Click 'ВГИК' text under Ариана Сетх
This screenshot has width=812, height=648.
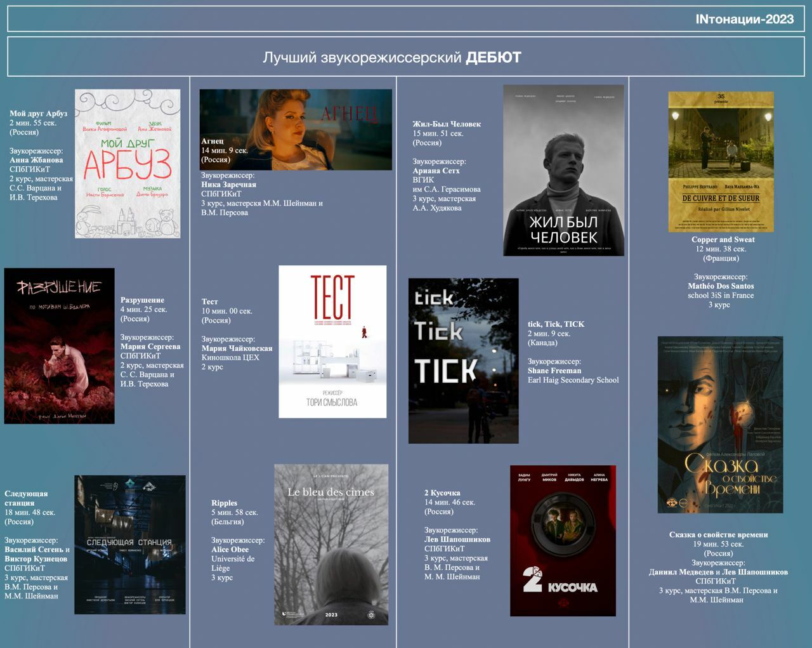pos(423,180)
